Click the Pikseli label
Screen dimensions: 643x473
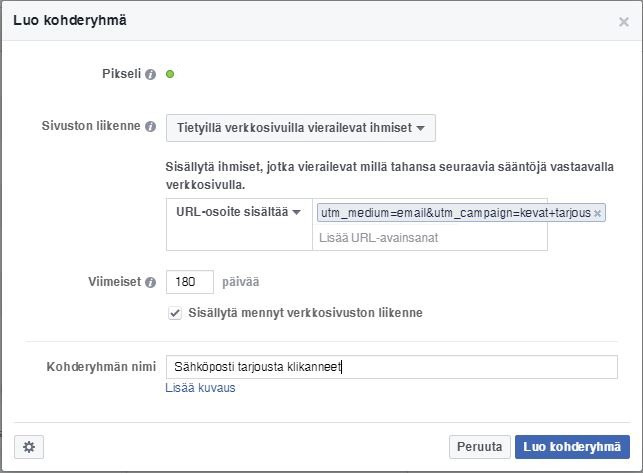(121, 74)
